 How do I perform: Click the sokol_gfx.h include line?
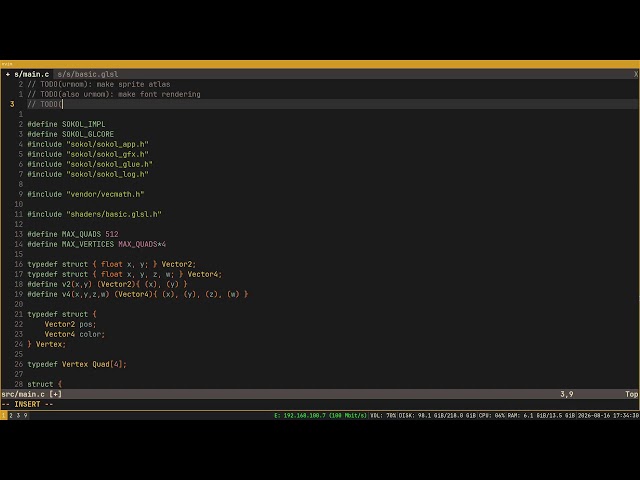[x=88, y=154]
